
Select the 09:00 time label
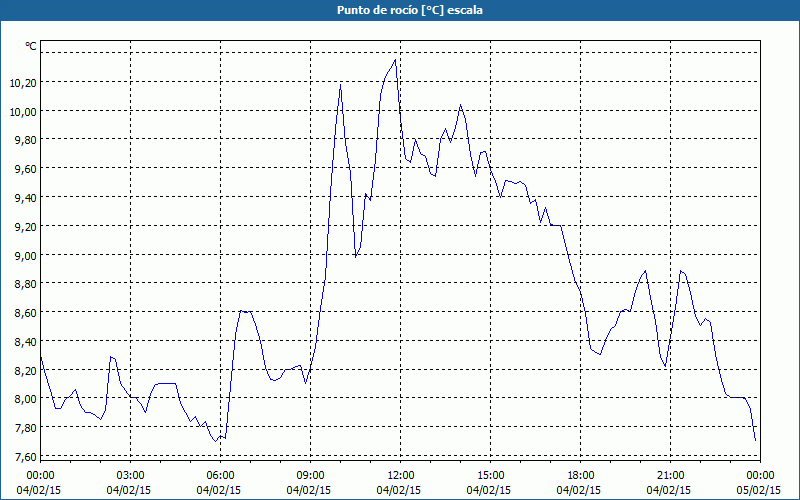point(310,476)
